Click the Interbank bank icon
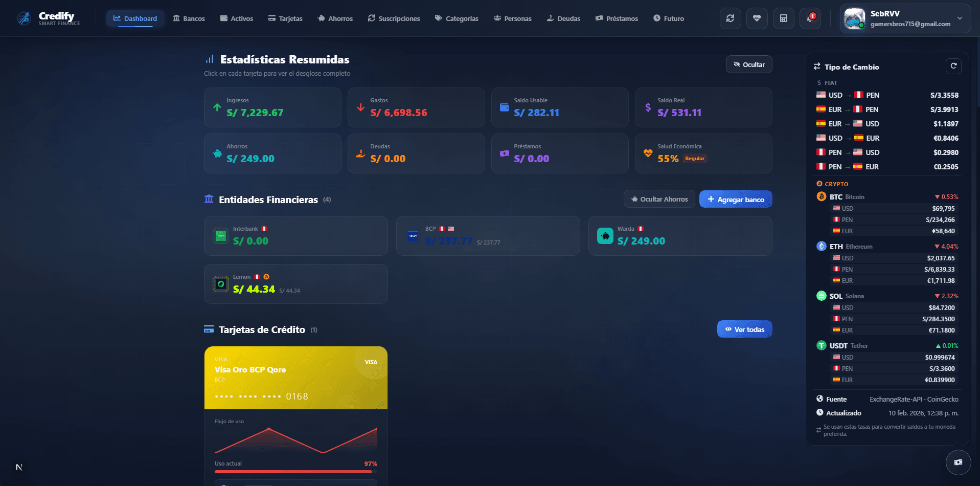This screenshot has width=980, height=486. (220, 235)
